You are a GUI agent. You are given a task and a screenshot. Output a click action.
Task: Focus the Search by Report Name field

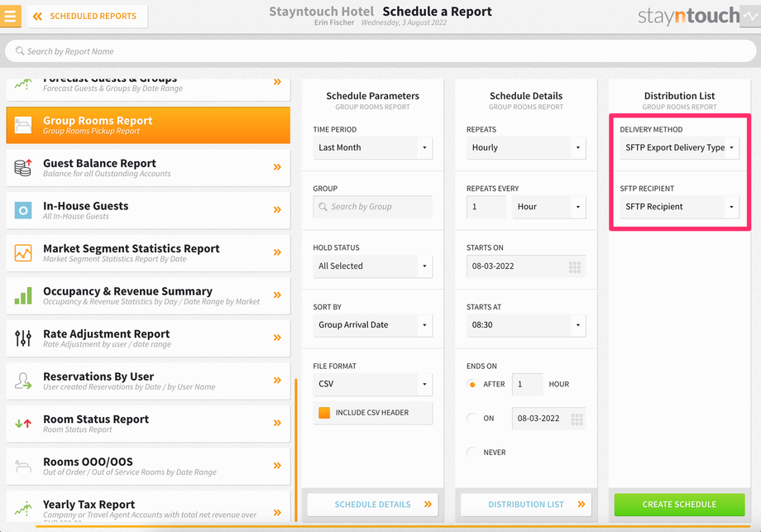tap(380, 51)
